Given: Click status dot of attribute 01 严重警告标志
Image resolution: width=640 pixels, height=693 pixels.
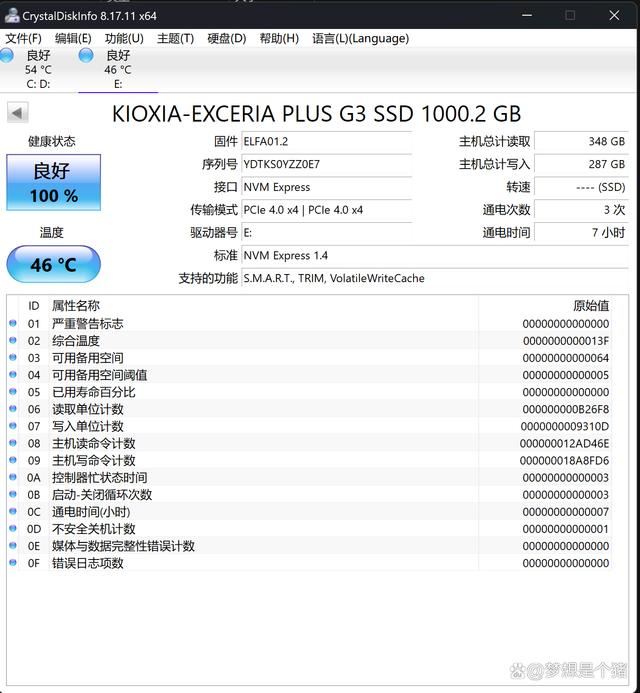Looking at the screenshot, I should click(x=13, y=324).
